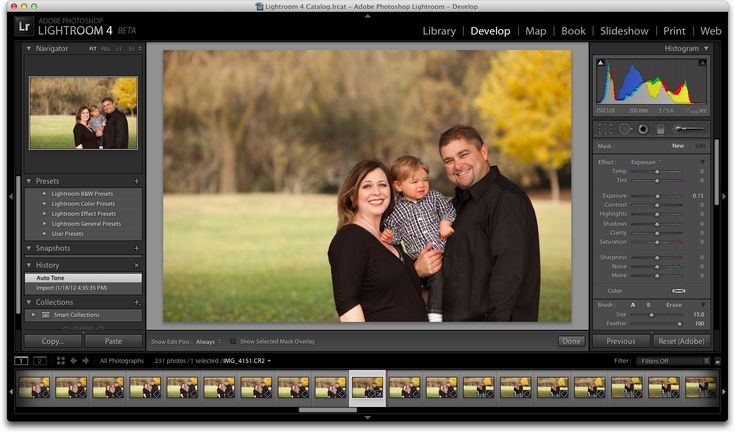Select the Crop Overlay tool
735x433 pixels.
point(605,129)
